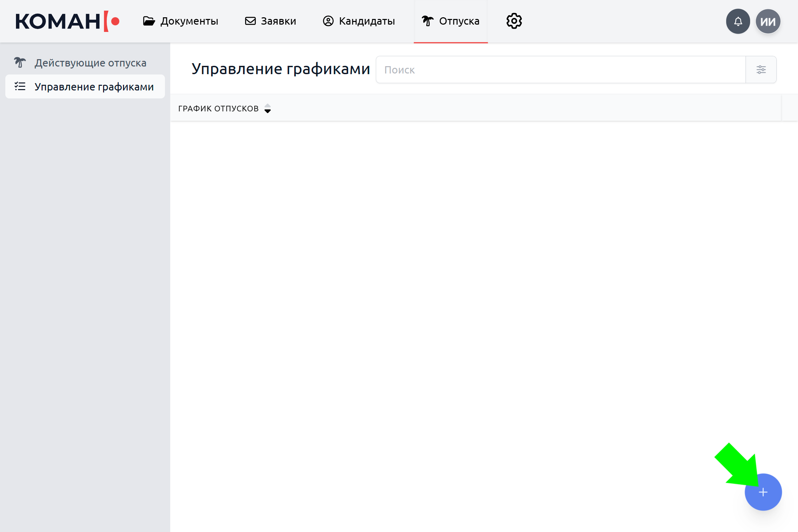Open the ИИ user avatar menu
Image resolution: width=798 pixels, height=532 pixels.
[x=768, y=21]
